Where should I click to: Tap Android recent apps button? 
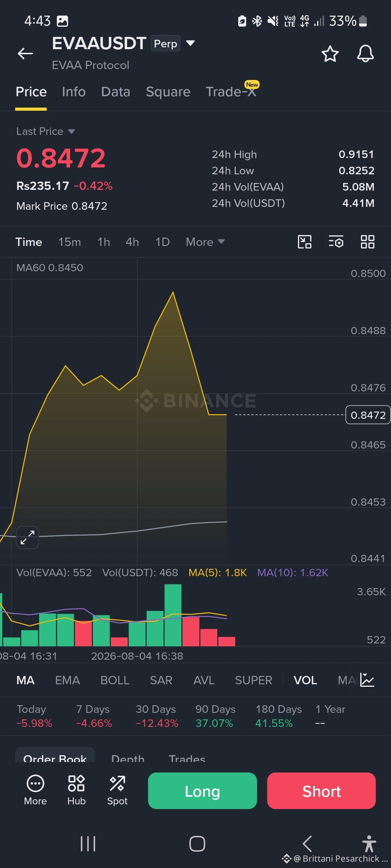point(88,844)
